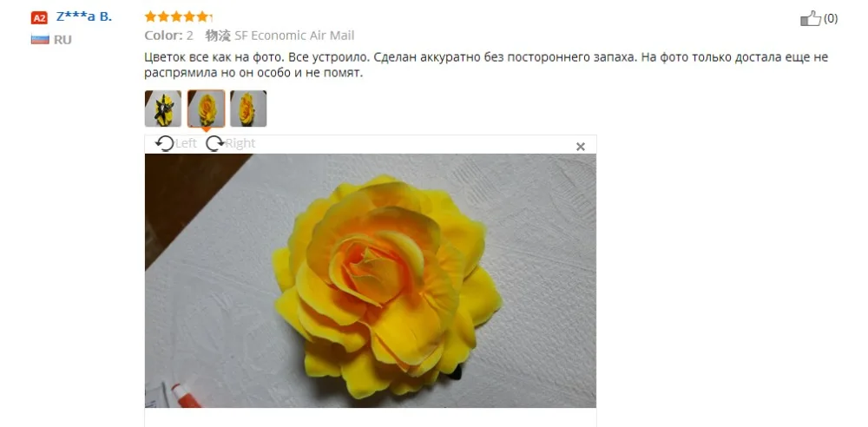868x427 pixels.
Task: Click the "Right" rotate label
Action: [x=240, y=143]
